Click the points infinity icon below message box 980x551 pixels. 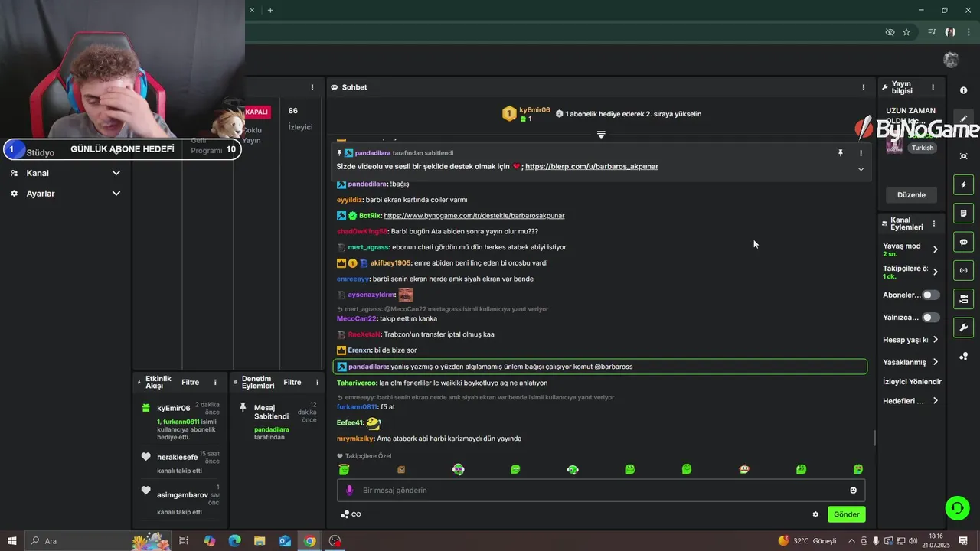click(x=351, y=514)
